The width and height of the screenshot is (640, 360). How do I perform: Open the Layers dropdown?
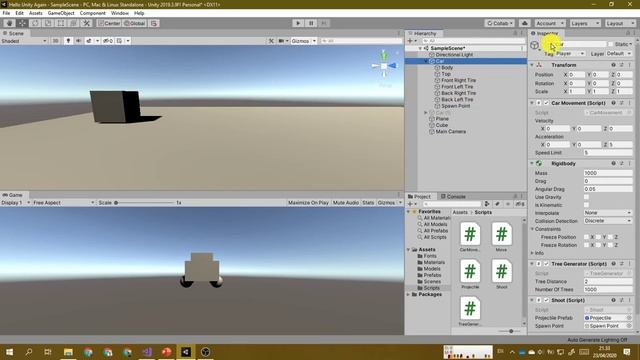585,23
